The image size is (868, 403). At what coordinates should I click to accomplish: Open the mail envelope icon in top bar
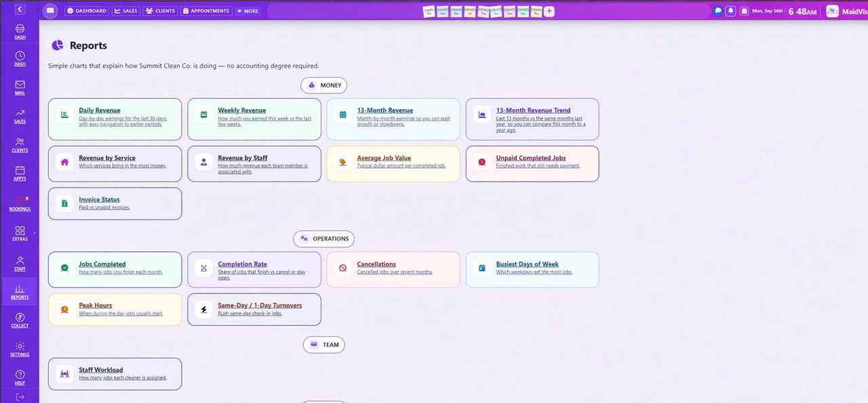(x=50, y=11)
